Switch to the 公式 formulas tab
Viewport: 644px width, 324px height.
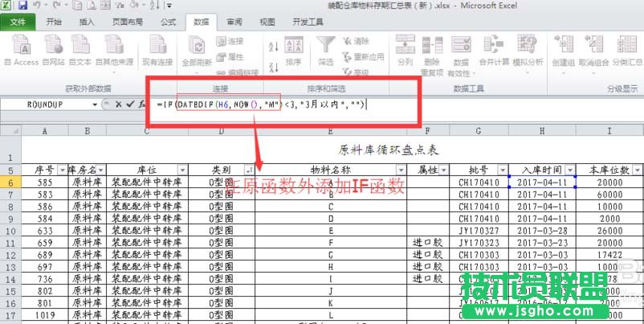(x=169, y=23)
